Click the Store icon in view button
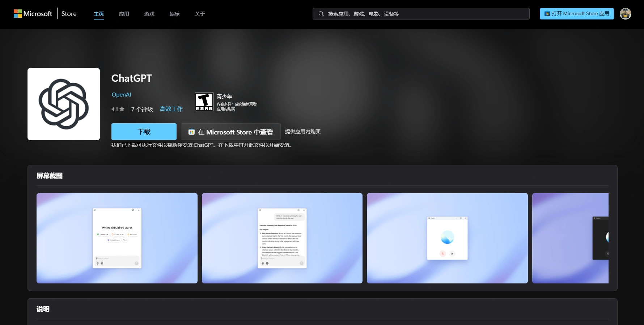 pyautogui.click(x=191, y=132)
